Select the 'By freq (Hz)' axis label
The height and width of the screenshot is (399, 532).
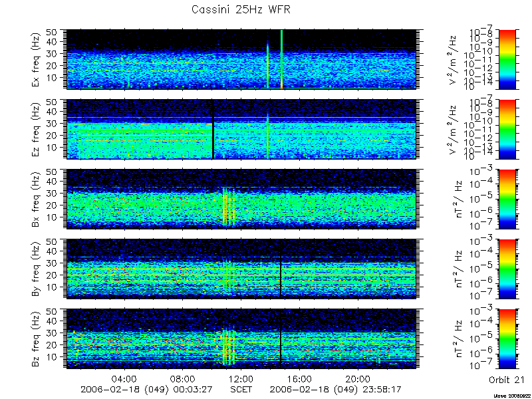click(37, 269)
